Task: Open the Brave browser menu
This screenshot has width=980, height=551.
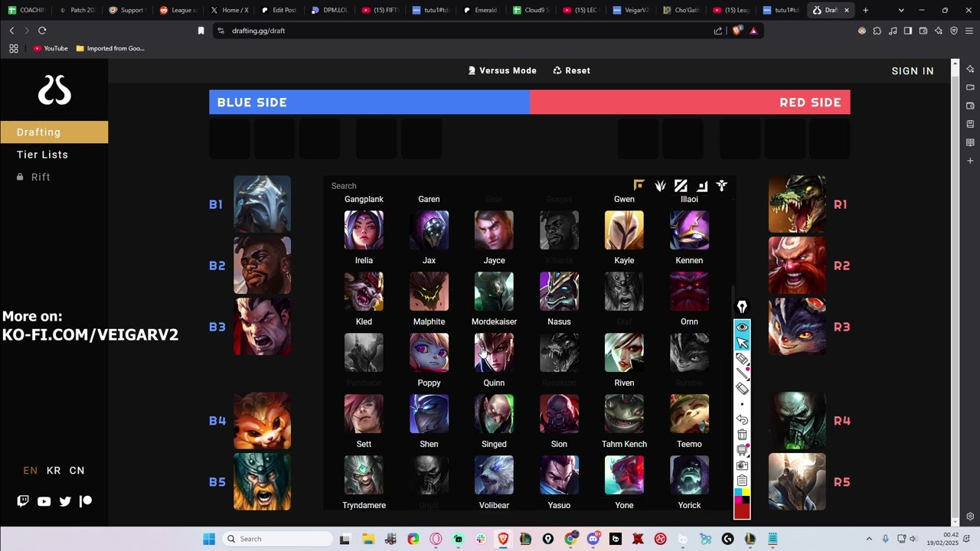Action: [969, 31]
